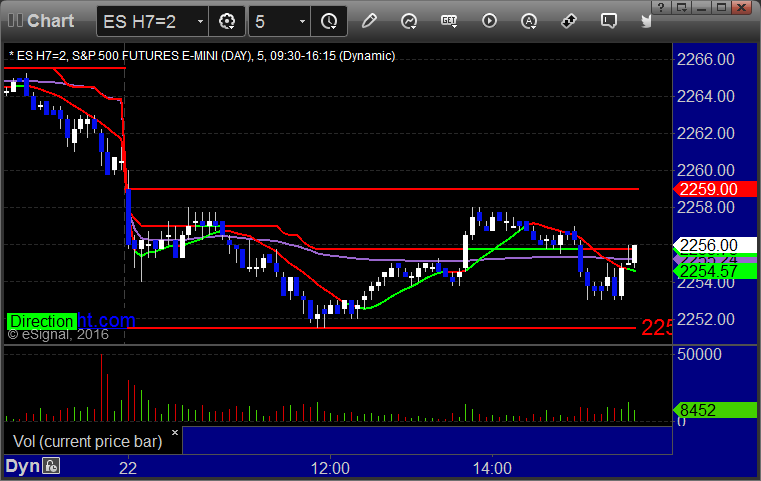Click the chart title ES H7=2 description text

[x=202, y=56]
